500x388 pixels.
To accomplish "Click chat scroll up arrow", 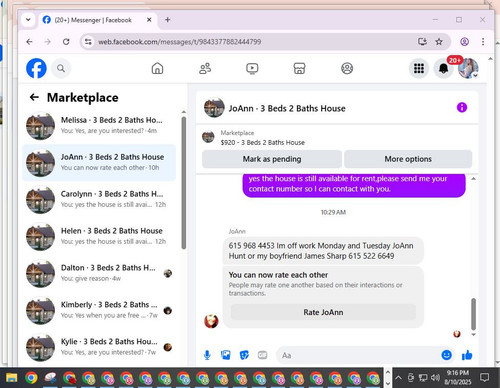I will click(473, 179).
